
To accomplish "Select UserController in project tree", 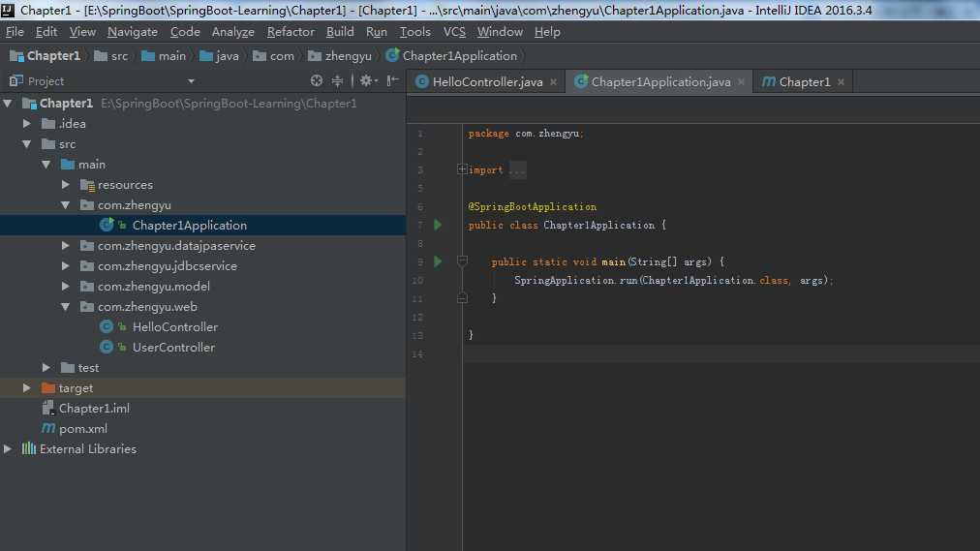I will click(x=173, y=348).
